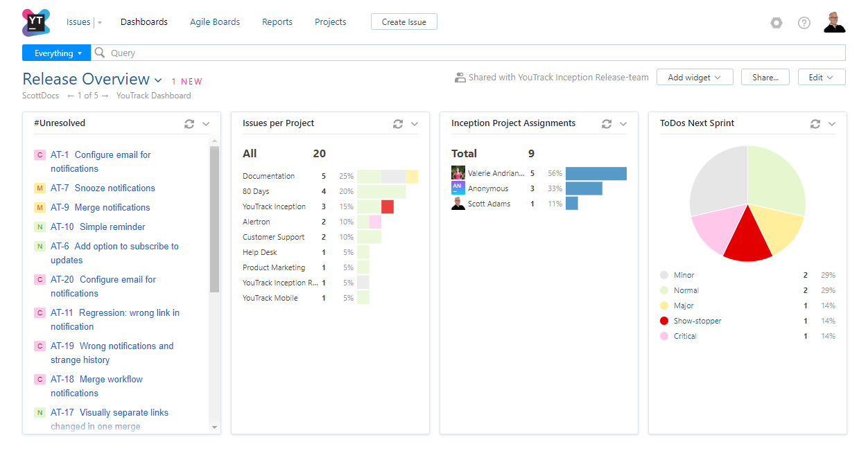Click the #Unresolved list scrollbar down arrow
The width and height of the screenshot is (868, 451).
tap(214, 427)
